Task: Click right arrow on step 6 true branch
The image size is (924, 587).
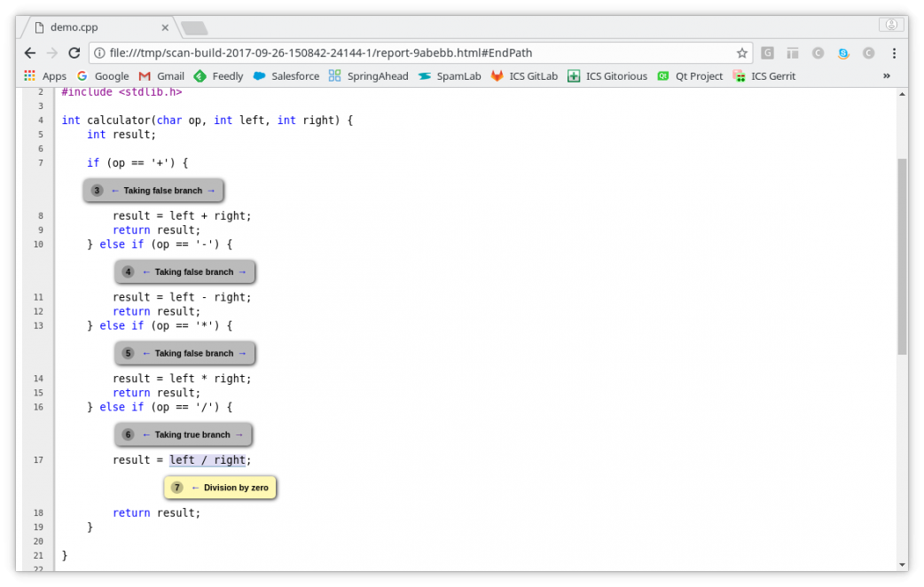Action: [x=239, y=435]
